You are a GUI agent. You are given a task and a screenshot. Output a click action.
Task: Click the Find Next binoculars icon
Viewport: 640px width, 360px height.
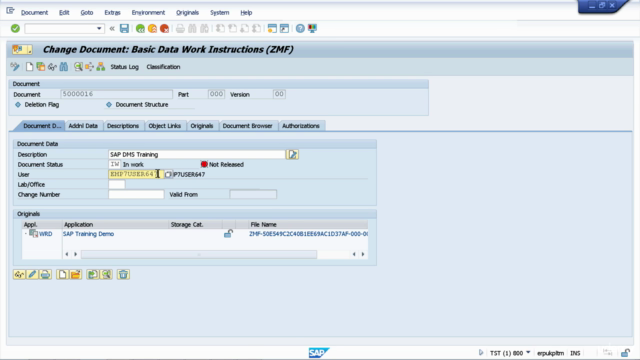204,28
